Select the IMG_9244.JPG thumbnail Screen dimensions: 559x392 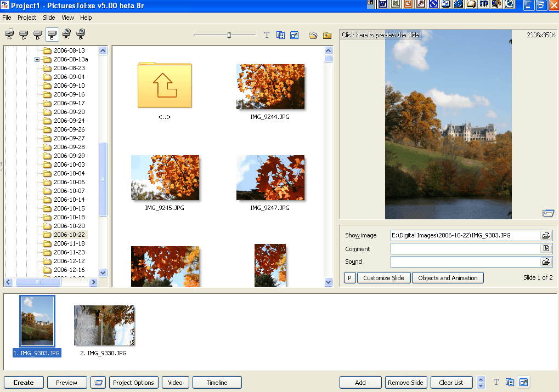coord(270,87)
